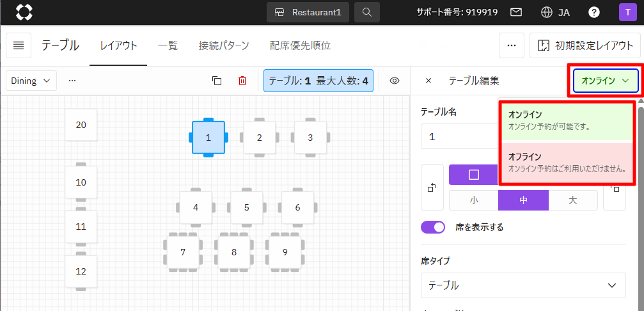Image resolution: width=644 pixels, height=311 pixels.
Task: Toggle visibility with the eye icon
Action: (395, 81)
